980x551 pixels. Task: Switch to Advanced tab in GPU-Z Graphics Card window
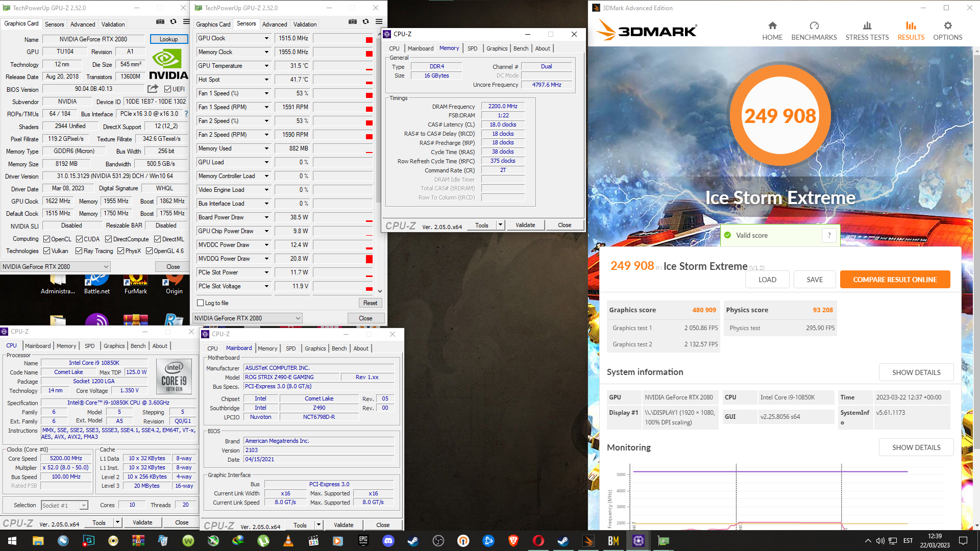[83, 24]
